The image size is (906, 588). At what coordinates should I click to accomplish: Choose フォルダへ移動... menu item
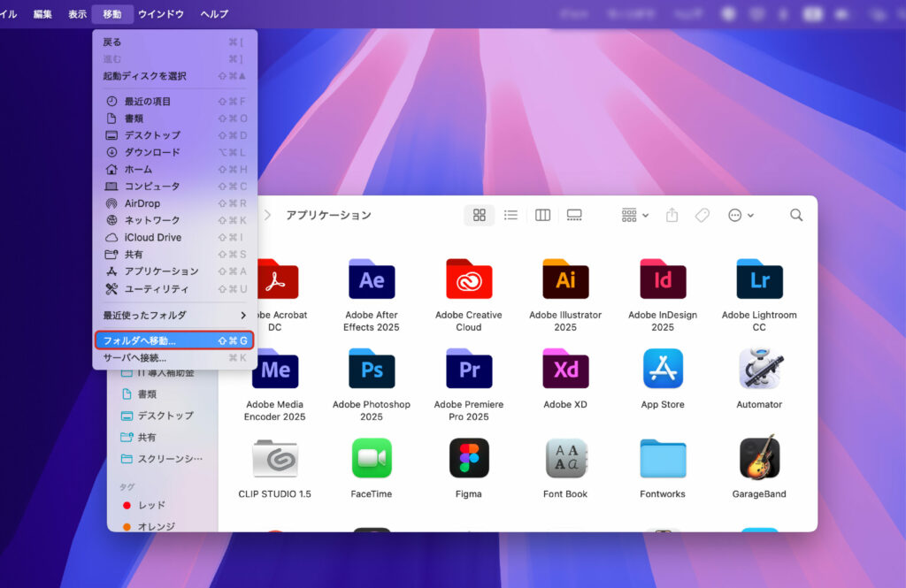174,340
